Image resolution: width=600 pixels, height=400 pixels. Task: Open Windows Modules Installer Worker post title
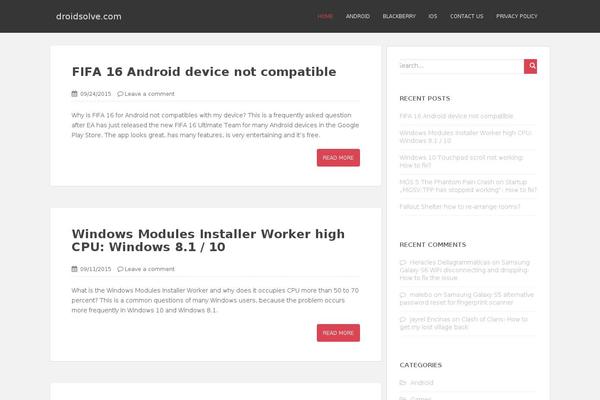[208, 240]
